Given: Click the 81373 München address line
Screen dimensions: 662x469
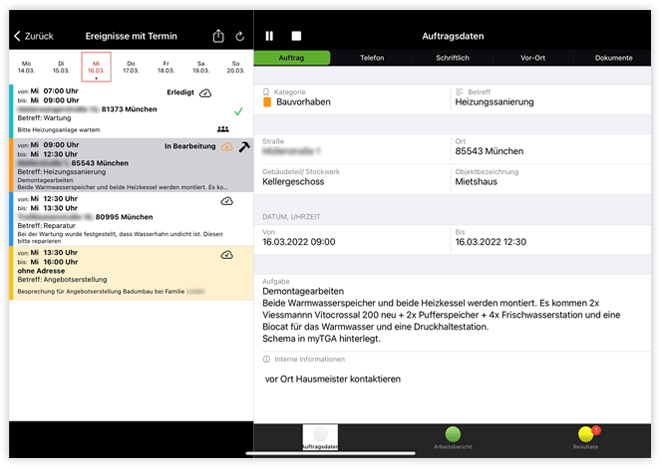Looking at the screenshot, I should point(87,109).
